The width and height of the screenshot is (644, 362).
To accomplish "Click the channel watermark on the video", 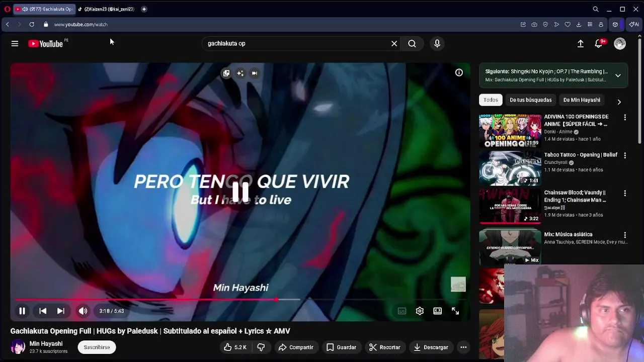I will pyautogui.click(x=458, y=284).
